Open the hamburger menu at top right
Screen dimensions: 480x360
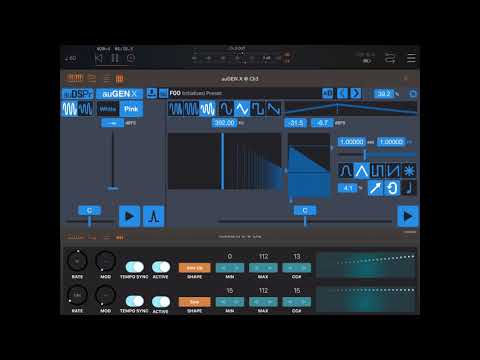pos(411,58)
